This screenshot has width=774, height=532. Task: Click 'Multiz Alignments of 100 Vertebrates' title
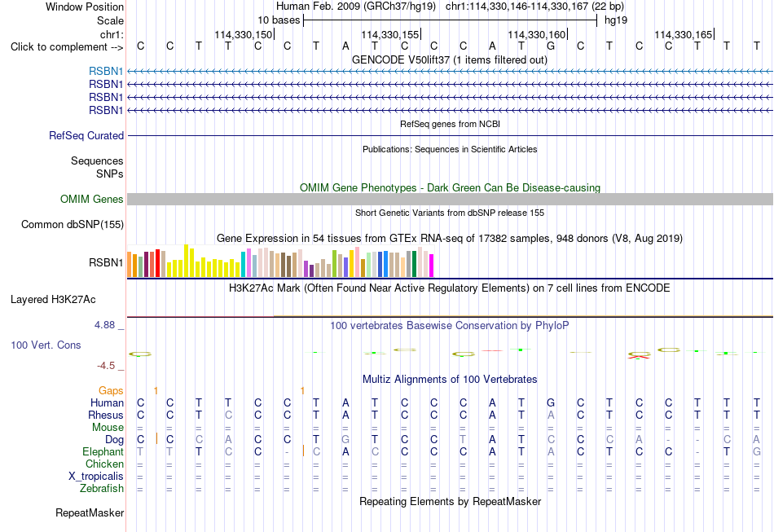coord(450,379)
